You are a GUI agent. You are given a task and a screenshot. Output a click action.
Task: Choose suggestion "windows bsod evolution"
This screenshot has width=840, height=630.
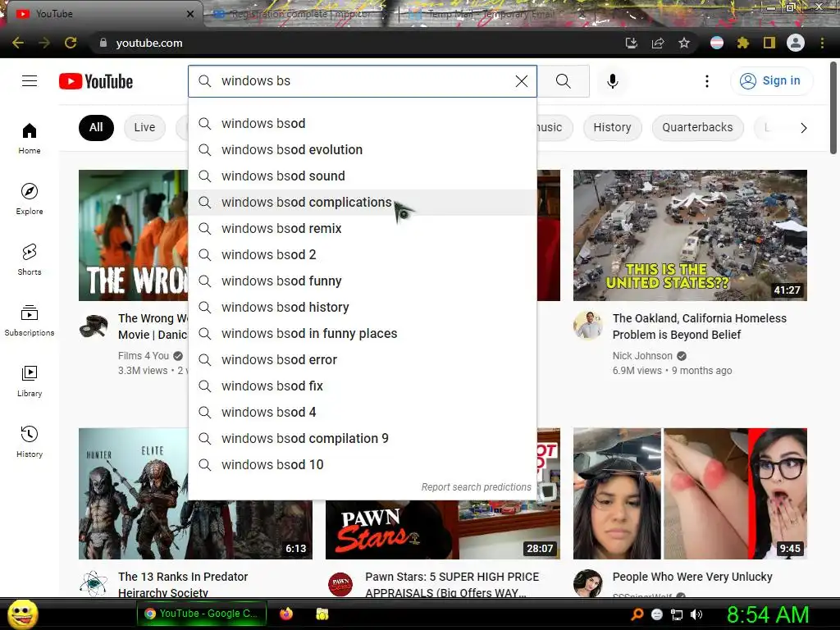coord(363,149)
